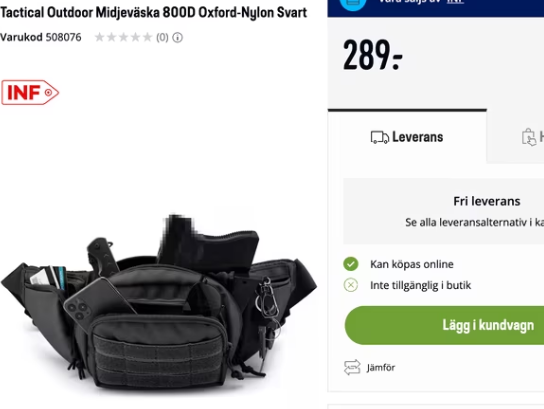
Task: Click the INF brand tag logo
Action: pyautogui.click(x=30, y=92)
